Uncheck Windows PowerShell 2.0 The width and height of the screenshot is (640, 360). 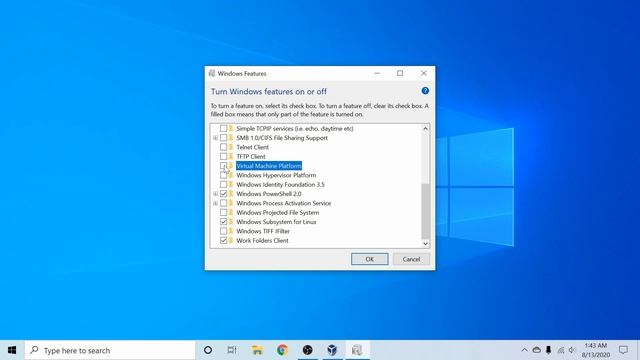(223, 194)
